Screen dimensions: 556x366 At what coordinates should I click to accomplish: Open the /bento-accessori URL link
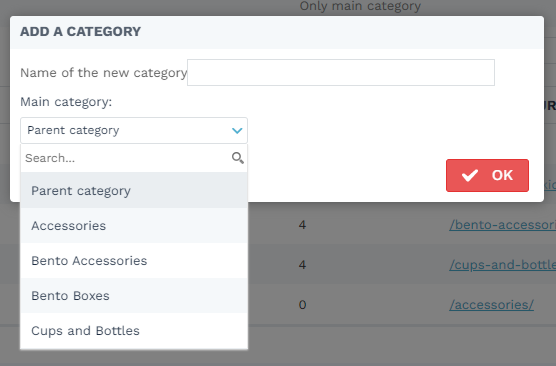(x=502, y=225)
